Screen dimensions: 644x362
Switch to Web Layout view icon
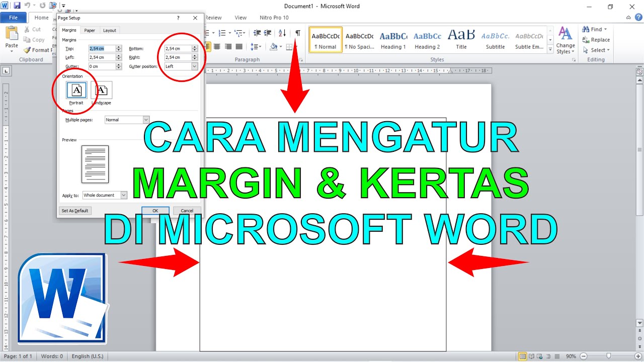(x=540, y=356)
